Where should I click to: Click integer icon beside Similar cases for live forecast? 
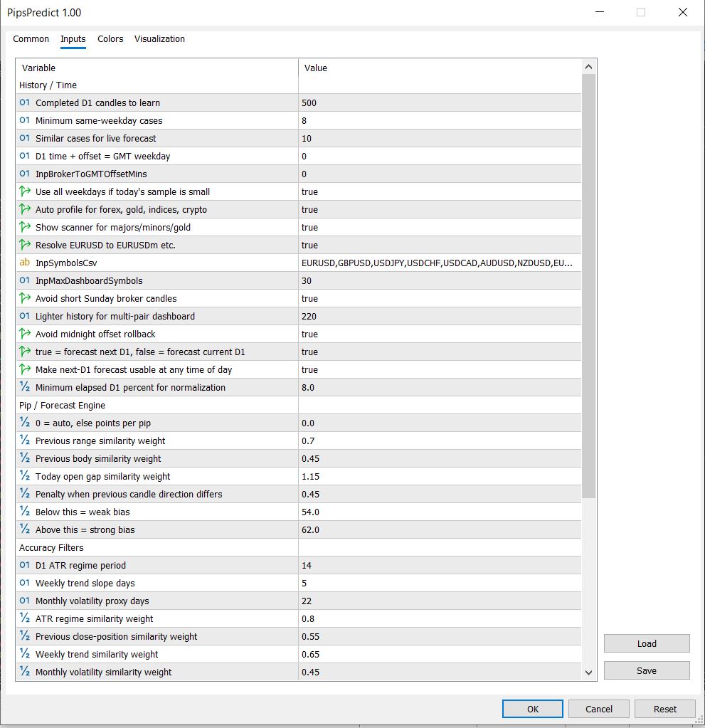(25, 138)
